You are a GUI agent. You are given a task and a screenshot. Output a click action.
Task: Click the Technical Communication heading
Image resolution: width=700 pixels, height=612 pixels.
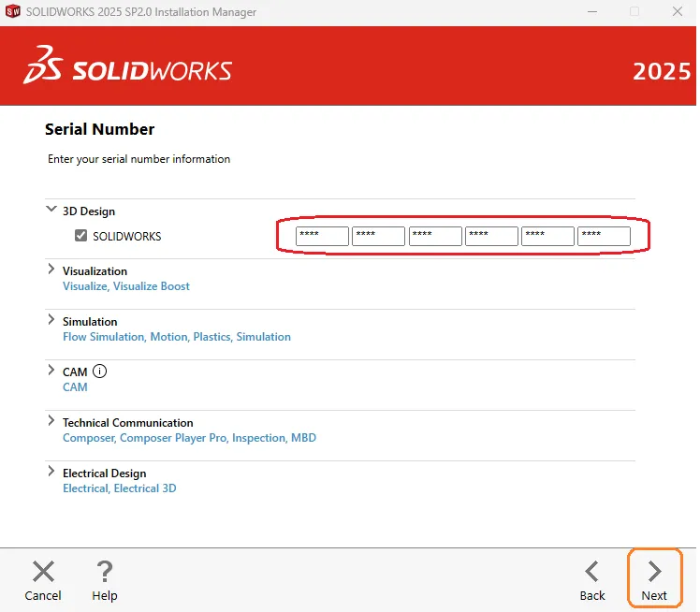[x=127, y=422]
